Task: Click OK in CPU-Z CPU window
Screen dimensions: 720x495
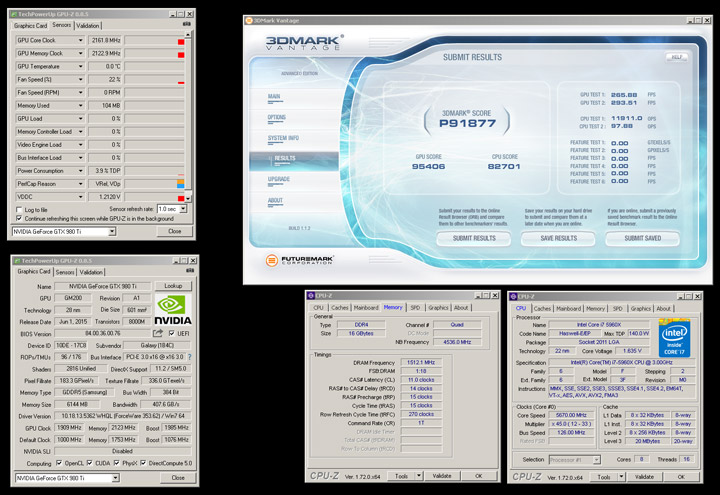Action: [x=681, y=477]
